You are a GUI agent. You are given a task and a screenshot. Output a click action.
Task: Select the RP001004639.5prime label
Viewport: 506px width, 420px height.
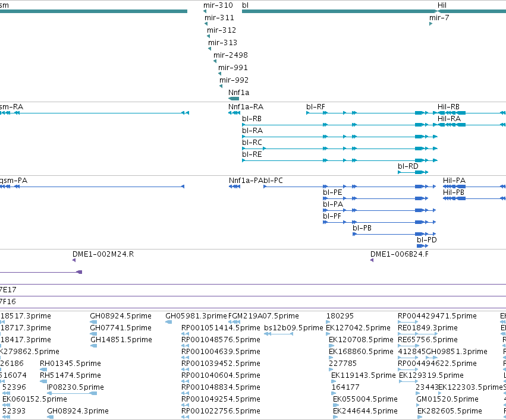[221, 352]
